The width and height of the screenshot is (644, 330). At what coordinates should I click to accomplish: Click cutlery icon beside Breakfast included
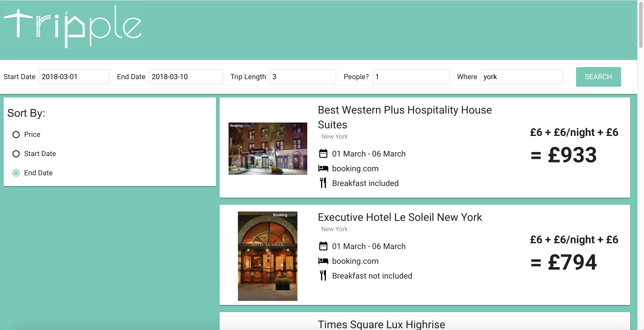point(323,183)
